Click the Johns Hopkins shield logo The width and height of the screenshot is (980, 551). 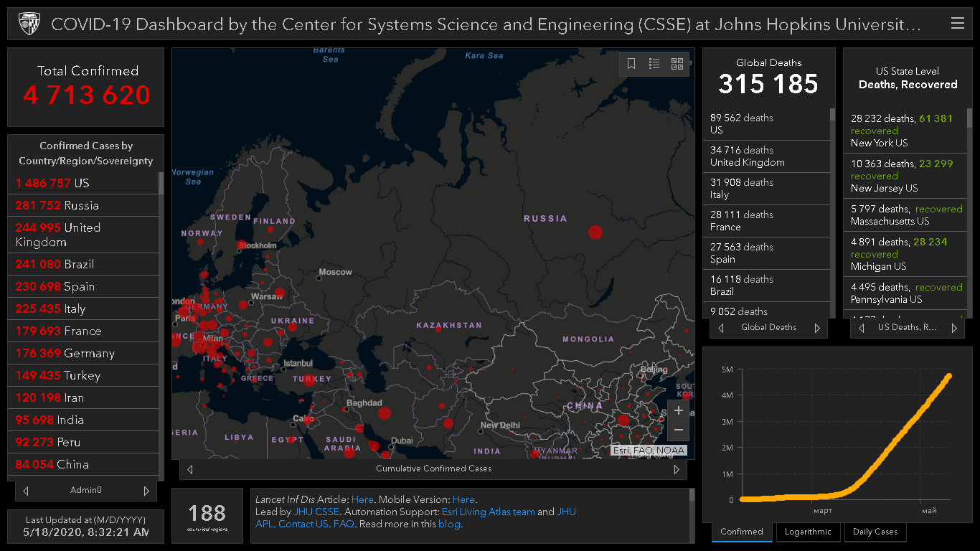point(29,24)
